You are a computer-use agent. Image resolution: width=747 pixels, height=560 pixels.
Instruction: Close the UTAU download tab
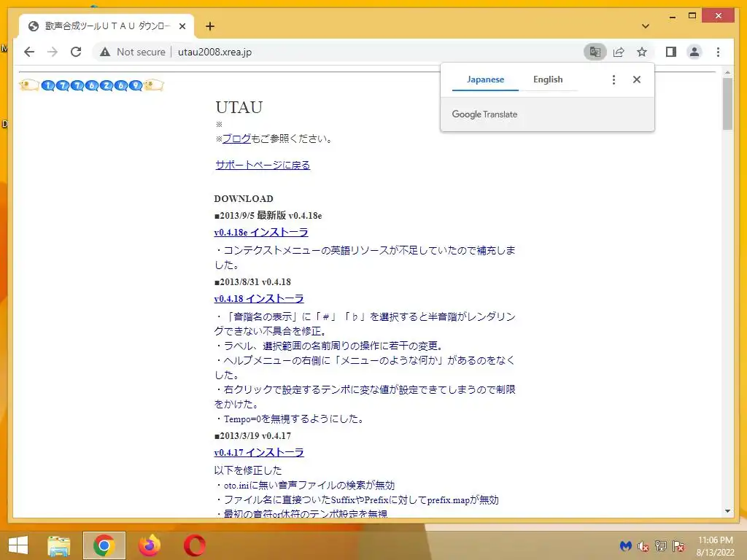182,26
